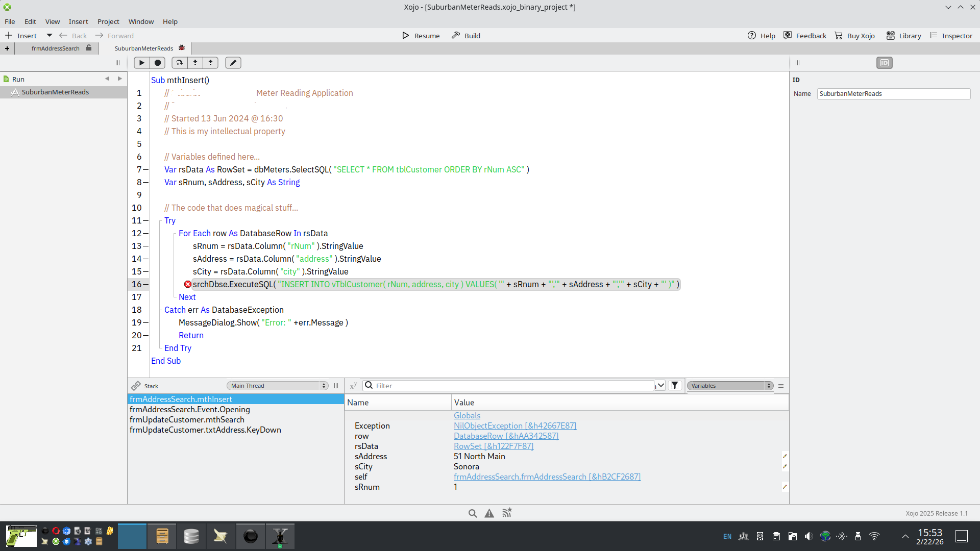Click the Step Into arrow icon
This screenshot has width=980, height=551.
tap(195, 63)
